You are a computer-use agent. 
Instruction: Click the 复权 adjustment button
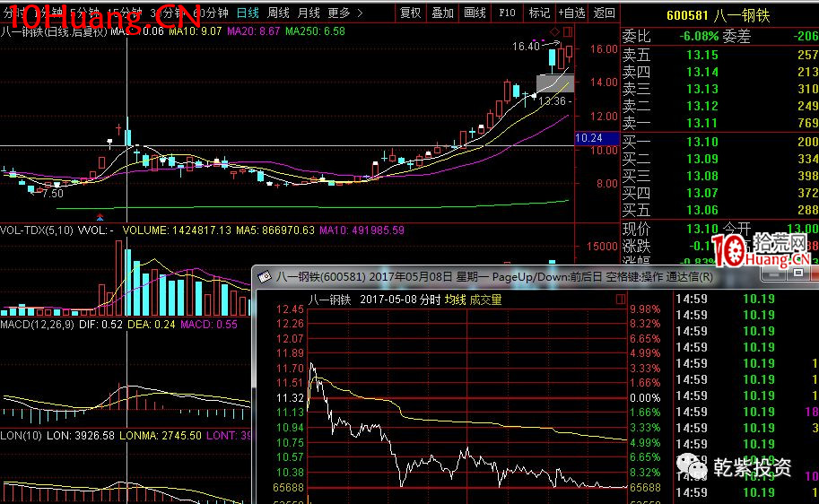[410, 13]
